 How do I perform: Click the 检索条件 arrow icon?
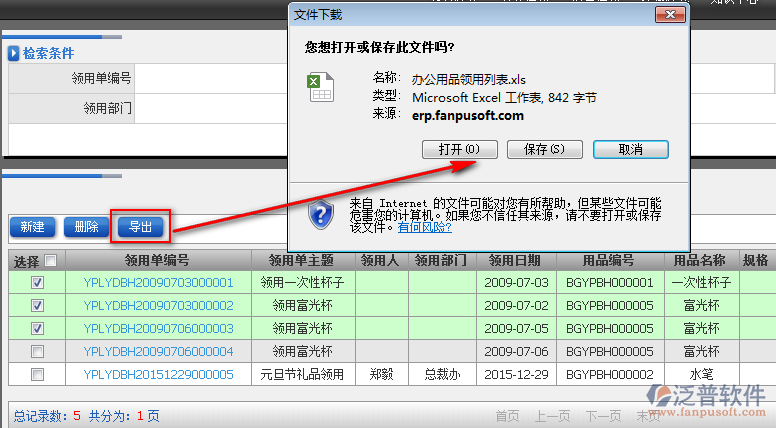point(13,53)
